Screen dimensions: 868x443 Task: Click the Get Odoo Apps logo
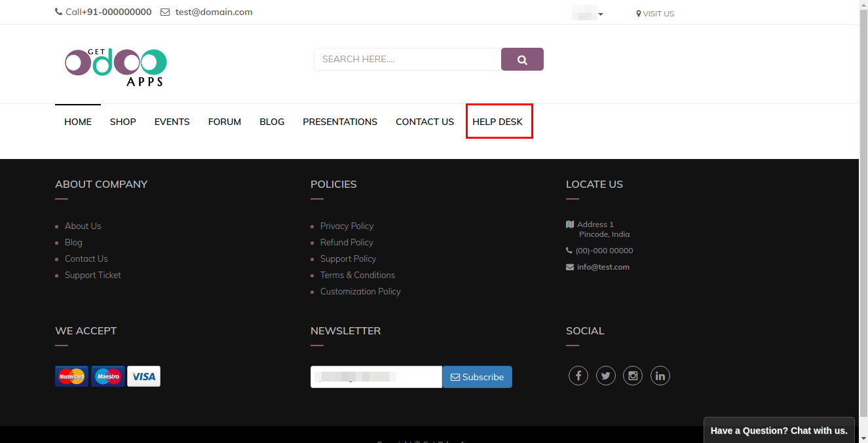[x=116, y=66]
